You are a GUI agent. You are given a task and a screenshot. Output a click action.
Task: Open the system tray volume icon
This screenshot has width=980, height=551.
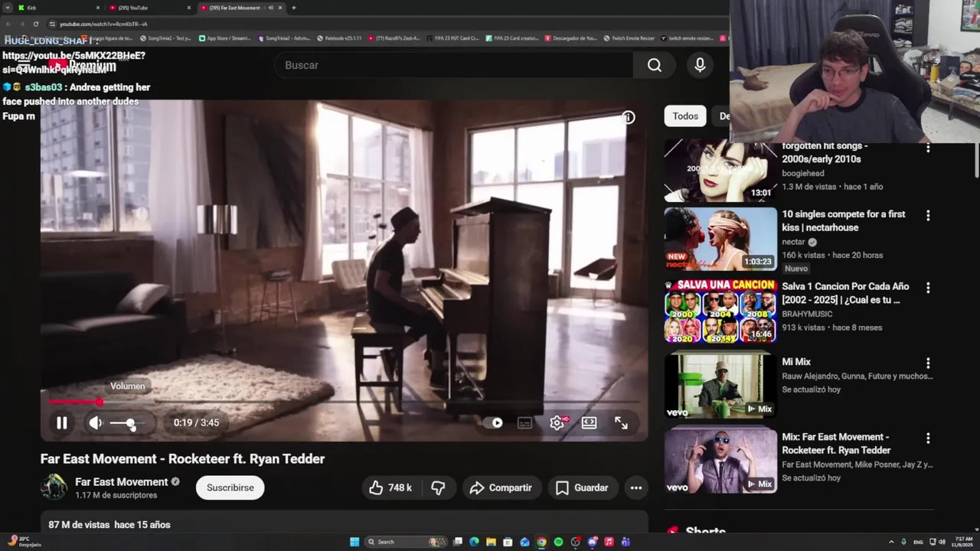click(x=942, y=542)
